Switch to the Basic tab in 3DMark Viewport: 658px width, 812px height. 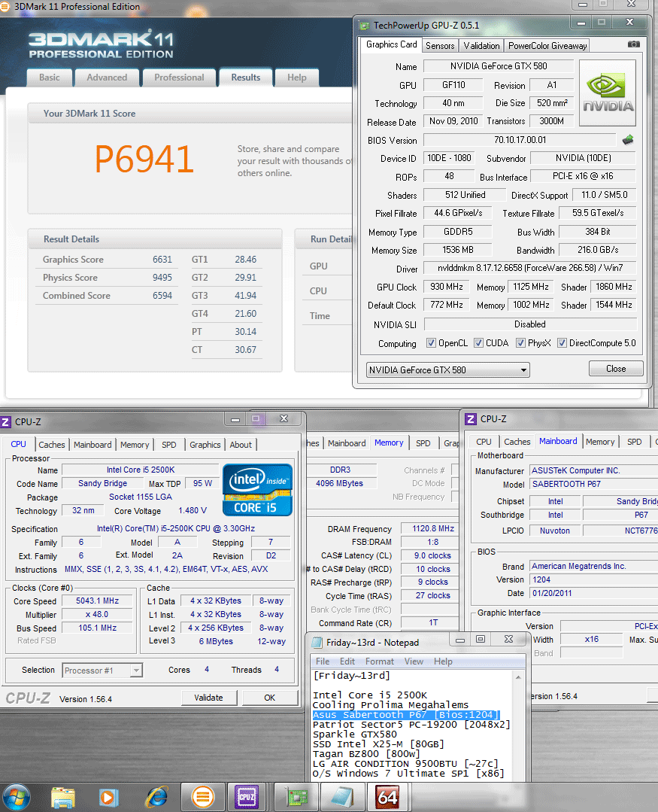[x=49, y=78]
